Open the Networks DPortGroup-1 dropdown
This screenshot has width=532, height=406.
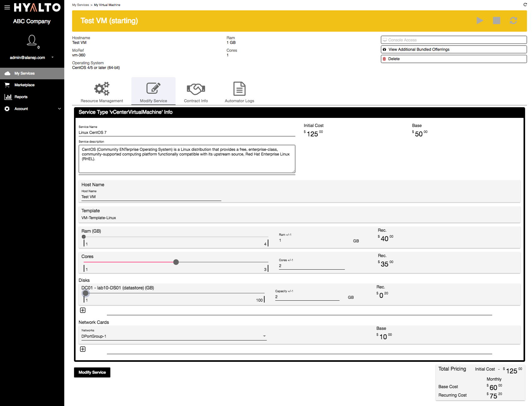pyautogui.click(x=174, y=336)
